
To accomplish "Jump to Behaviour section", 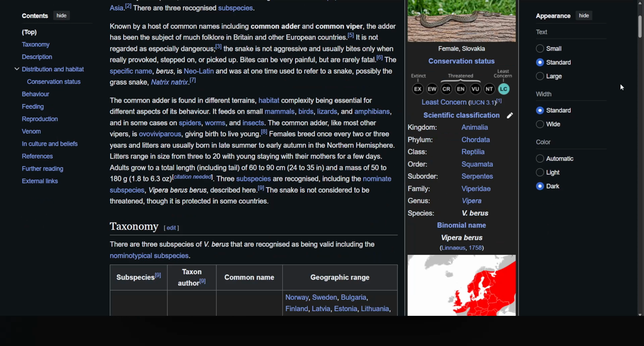I will (x=35, y=94).
